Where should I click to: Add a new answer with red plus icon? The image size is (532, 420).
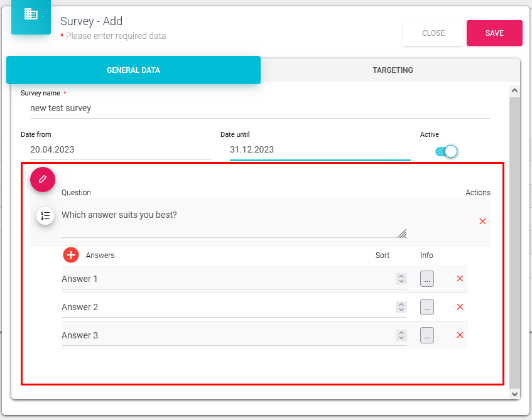[71, 255]
